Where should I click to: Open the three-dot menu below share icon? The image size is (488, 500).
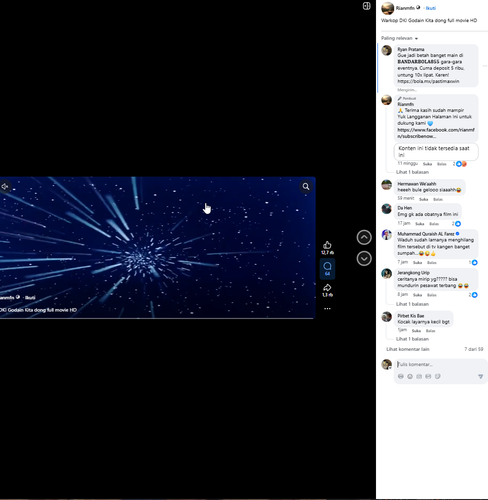327,309
